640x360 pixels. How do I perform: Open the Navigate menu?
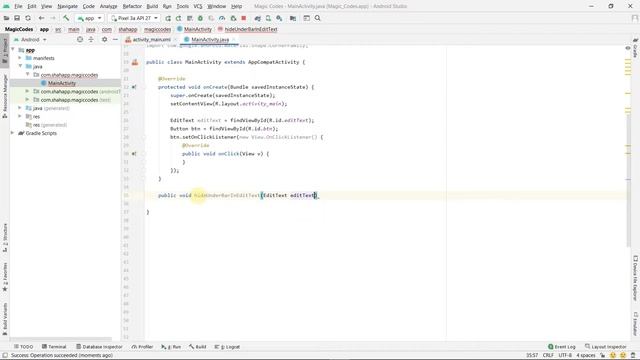click(x=67, y=6)
